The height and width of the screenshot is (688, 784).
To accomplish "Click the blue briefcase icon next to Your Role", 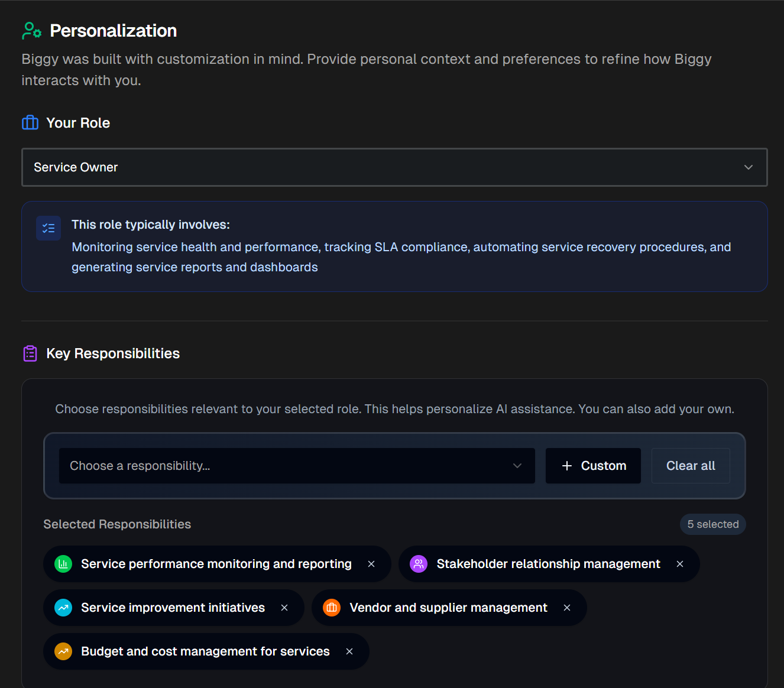I will point(30,122).
